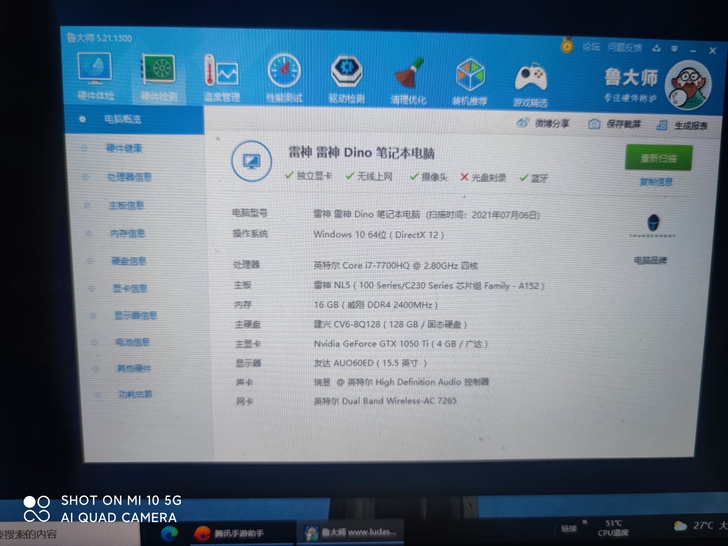This screenshot has height=546, width=728.
Task: Click 独立显卡 checkmark feature label
Action: point(308,176)
